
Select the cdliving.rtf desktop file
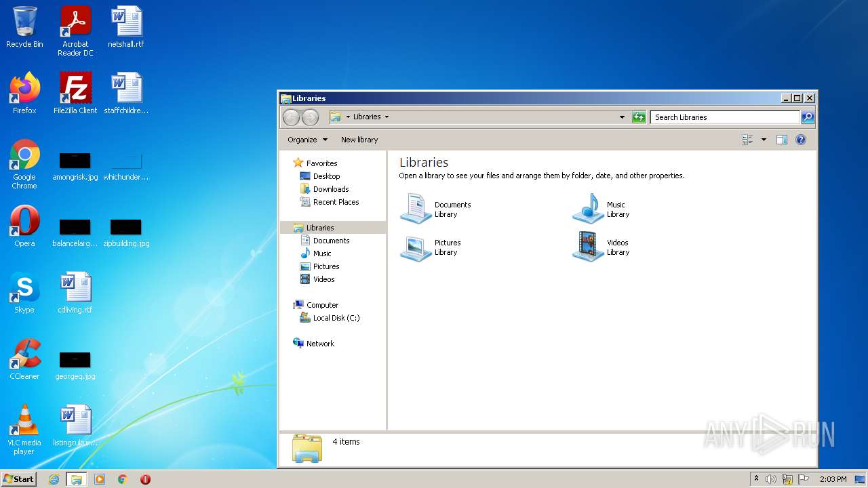tap(75, 293)
